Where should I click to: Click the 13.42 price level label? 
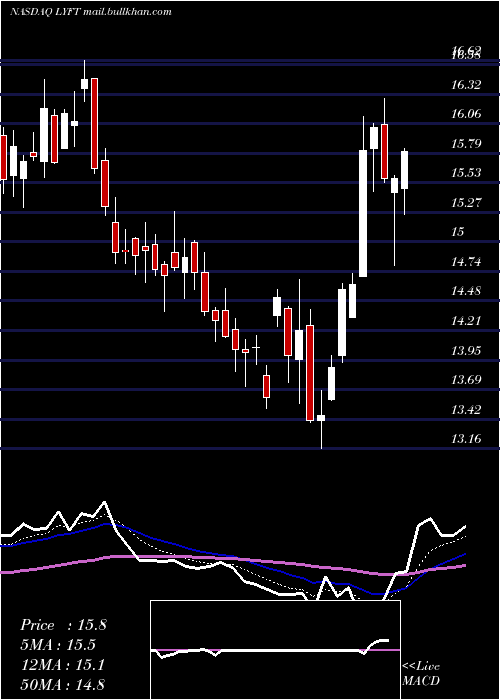(x=466, y=409)
